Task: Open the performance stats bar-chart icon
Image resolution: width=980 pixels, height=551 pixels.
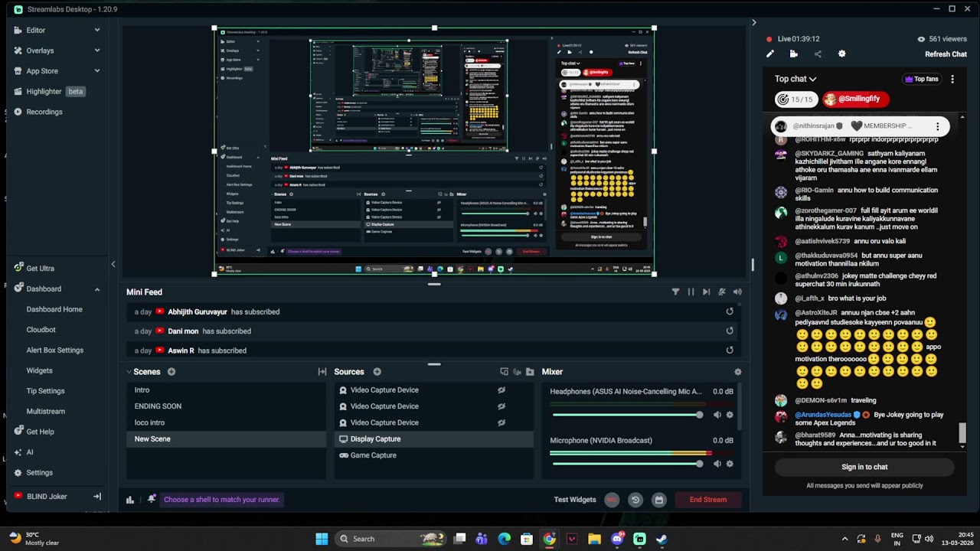Action: tap(130, 500)
